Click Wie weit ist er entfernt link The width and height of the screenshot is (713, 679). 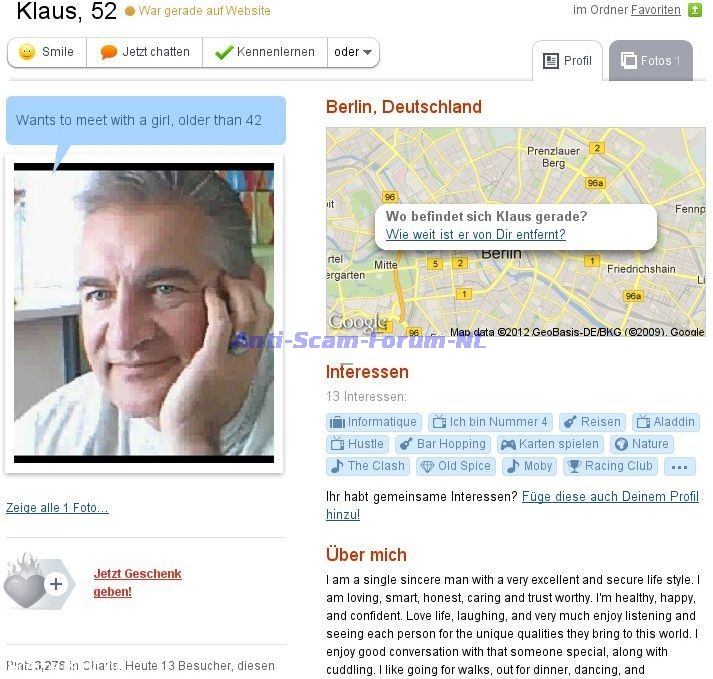click(x=476, y=235)
